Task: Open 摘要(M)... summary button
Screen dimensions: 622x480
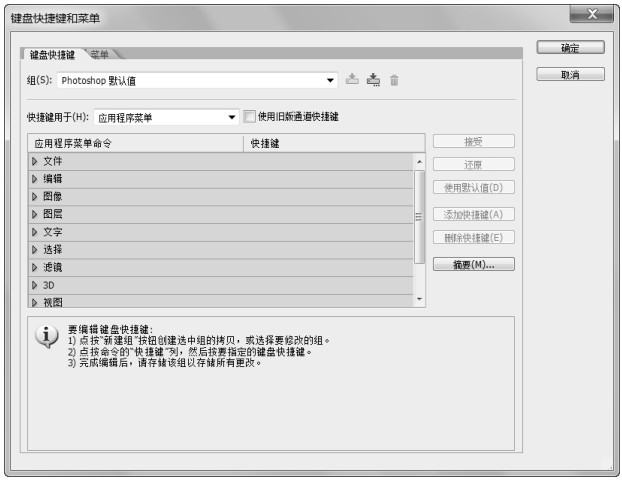Action: [473, 264]
